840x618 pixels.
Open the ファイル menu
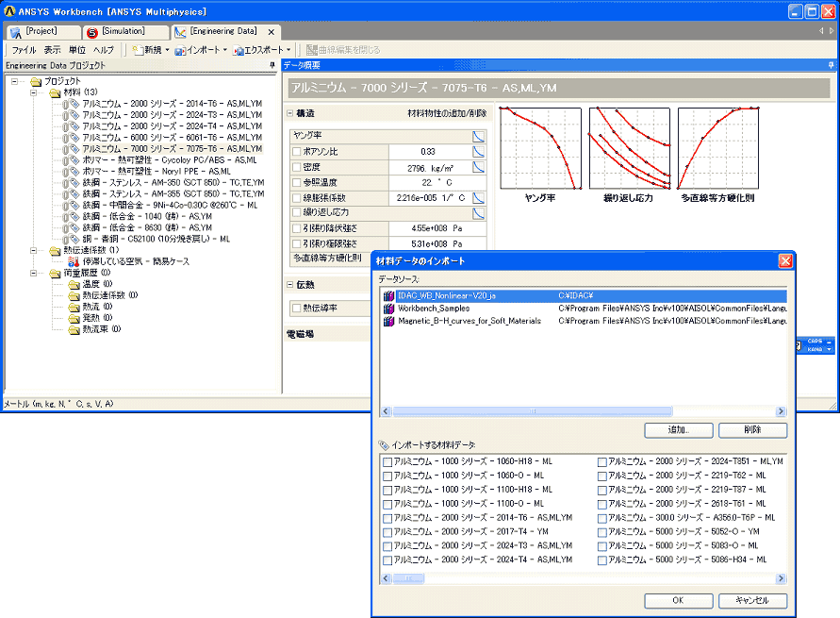pos(25,50)
